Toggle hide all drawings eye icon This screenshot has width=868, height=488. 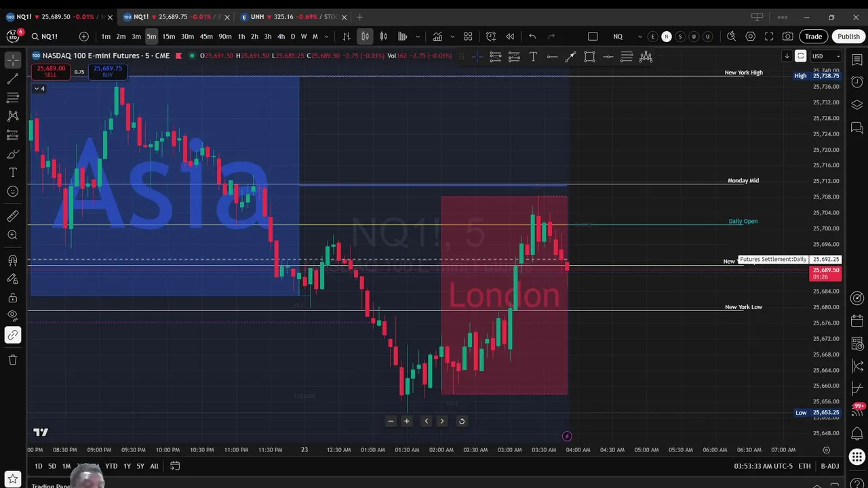click(13, 315)
